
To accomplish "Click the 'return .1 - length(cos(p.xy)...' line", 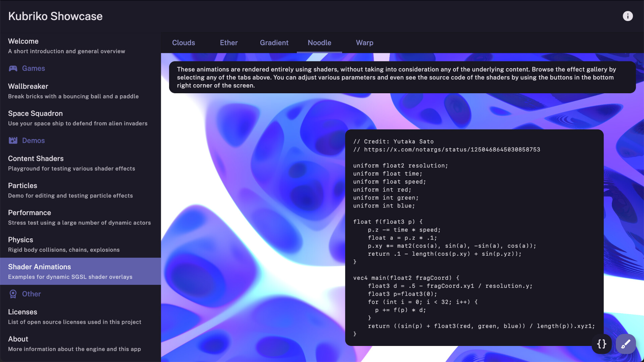I will click(x=445, y=254).
